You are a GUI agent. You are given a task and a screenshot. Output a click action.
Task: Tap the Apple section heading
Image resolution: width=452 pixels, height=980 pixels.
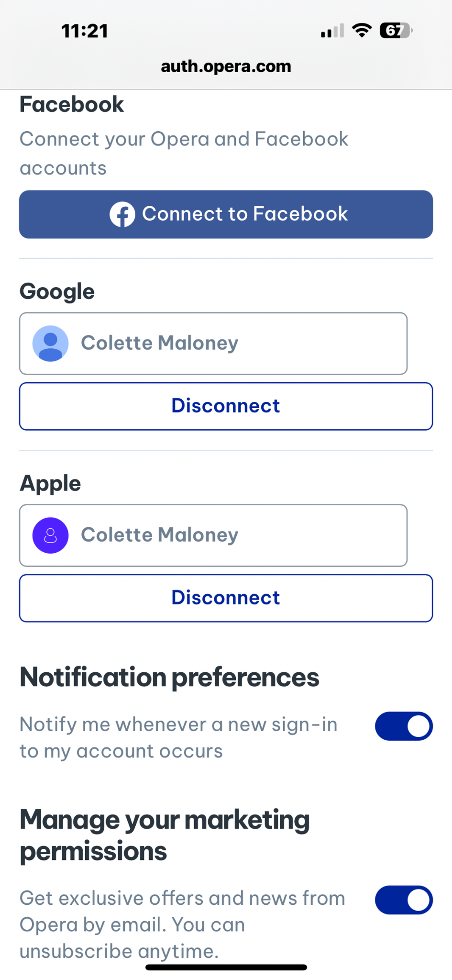[x=50, y=483]
